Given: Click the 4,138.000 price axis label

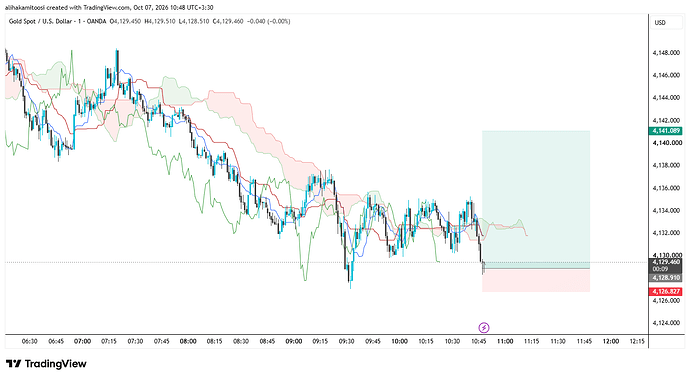Looking at the screenshot, I should click(x=666, y=166).
